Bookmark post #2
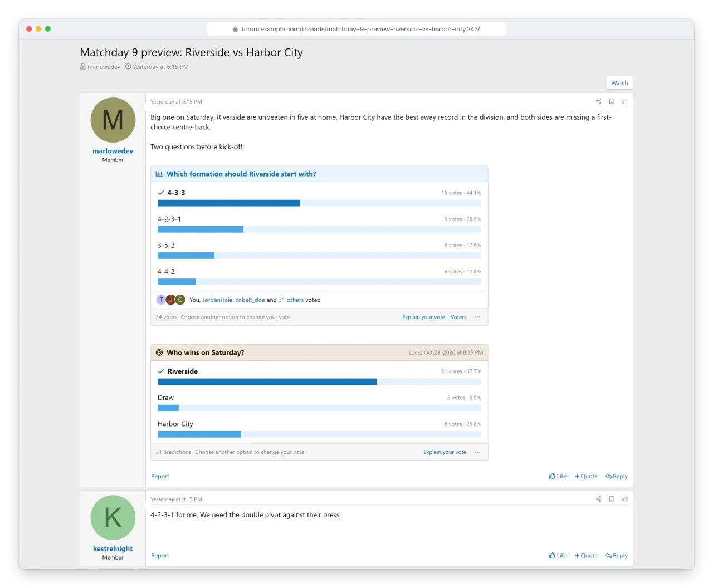The height and width of the screenshot is (588, 713). click(611, 499)
